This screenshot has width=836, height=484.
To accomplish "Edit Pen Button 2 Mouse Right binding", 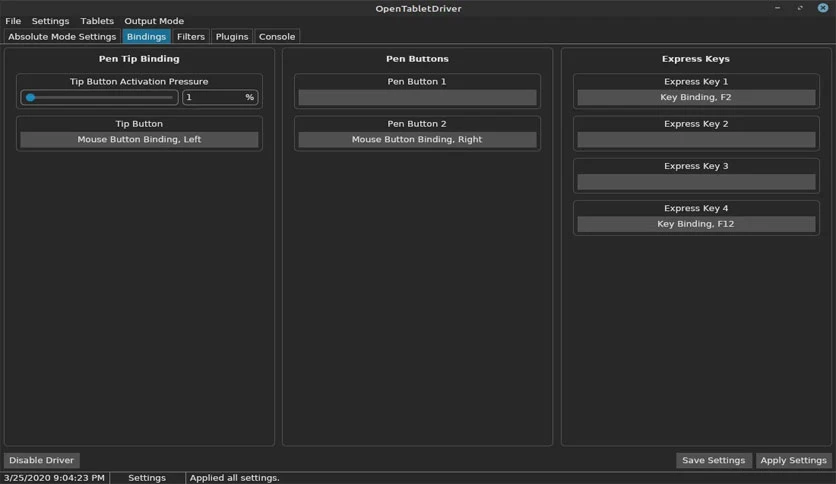I will tap(417, 140).
